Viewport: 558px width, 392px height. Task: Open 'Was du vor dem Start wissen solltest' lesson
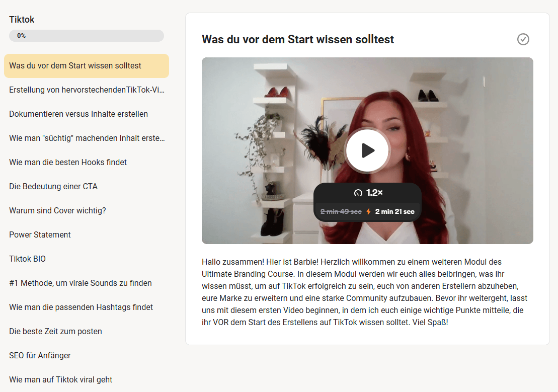(x=87, y=66)
